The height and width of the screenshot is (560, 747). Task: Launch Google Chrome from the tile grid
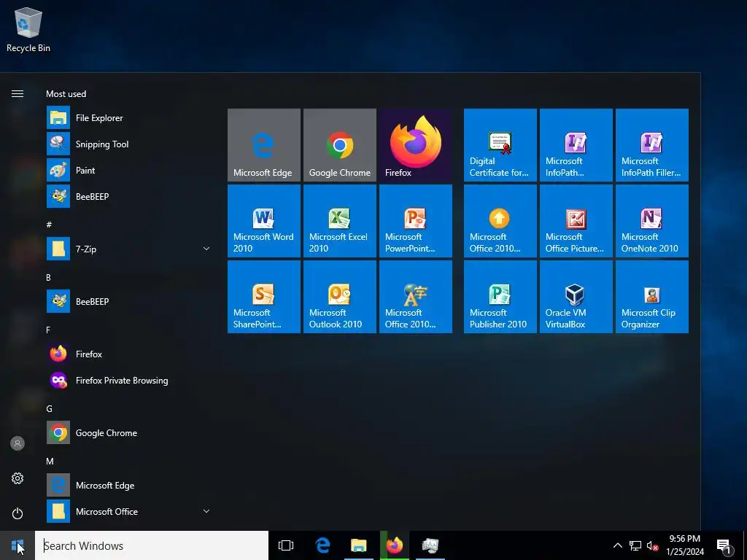(340, 145)
